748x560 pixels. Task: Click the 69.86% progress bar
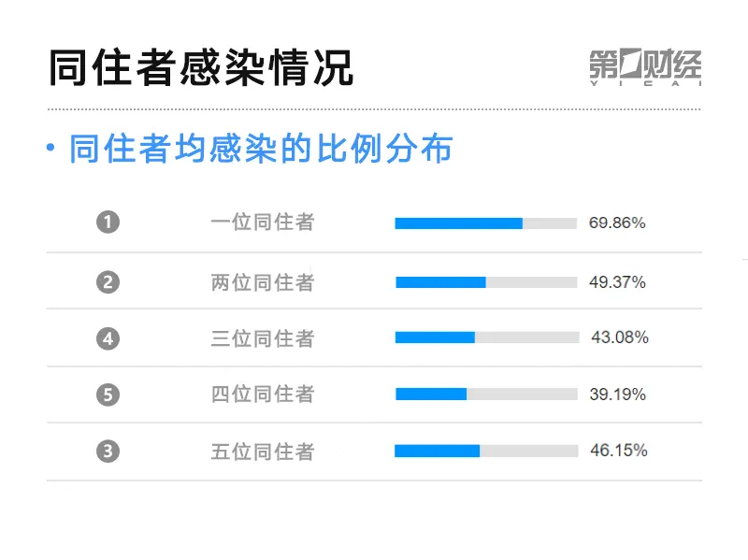click(x=485, y=223)
